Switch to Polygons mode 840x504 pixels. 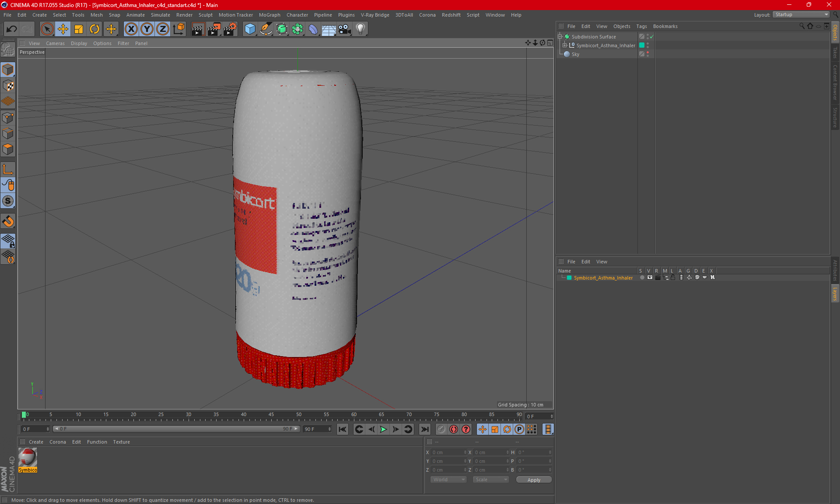(x=8, y=149)
